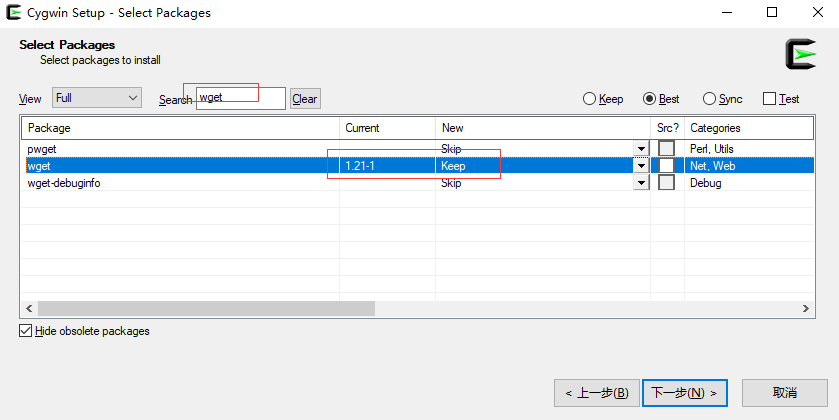Click the 取消 cancel button
Screen dimensions: 839x420
click(785, 393)
